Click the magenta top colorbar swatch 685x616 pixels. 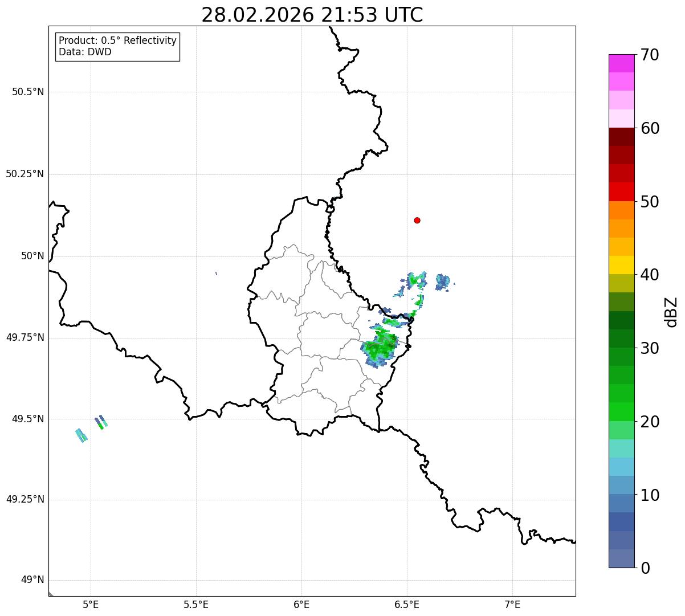click(621, 63)
